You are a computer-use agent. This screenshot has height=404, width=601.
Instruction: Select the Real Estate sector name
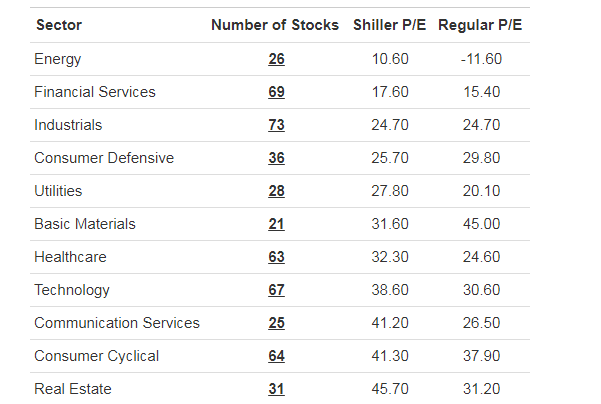click(x=73, y=389)
